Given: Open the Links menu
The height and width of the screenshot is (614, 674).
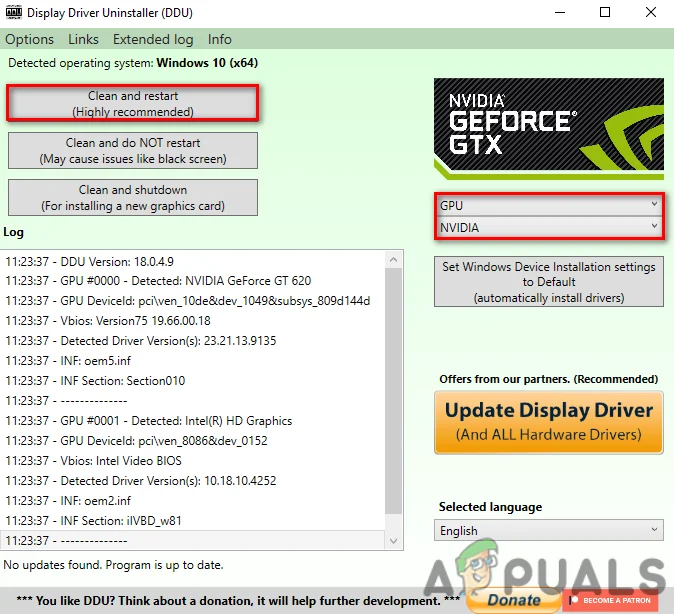Looking at the screenshot, I should tap(83, 39).
